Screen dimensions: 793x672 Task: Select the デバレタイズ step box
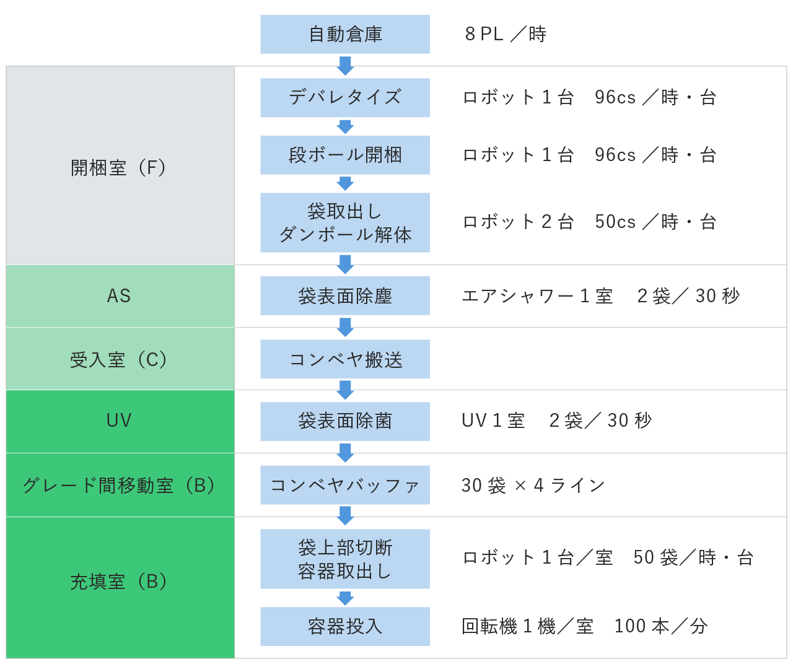(x=345, y=97)
